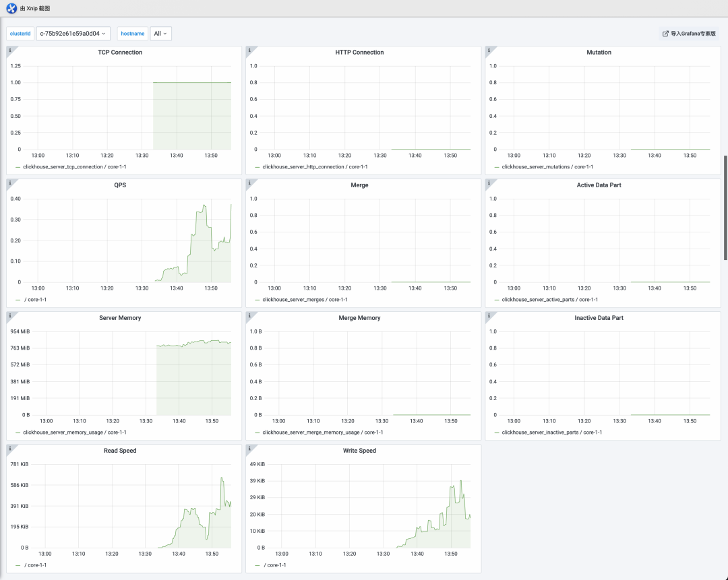Open the Read Speed panel title menu
728x580 pixels.
(x=120, y=451)
